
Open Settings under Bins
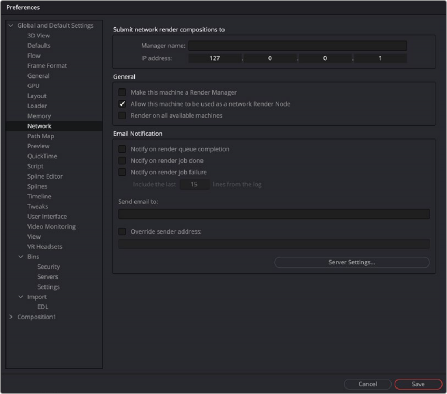(x=49, y=287)
